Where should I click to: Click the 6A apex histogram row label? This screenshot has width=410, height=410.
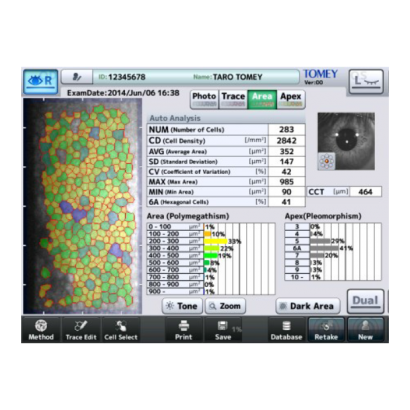297,248
